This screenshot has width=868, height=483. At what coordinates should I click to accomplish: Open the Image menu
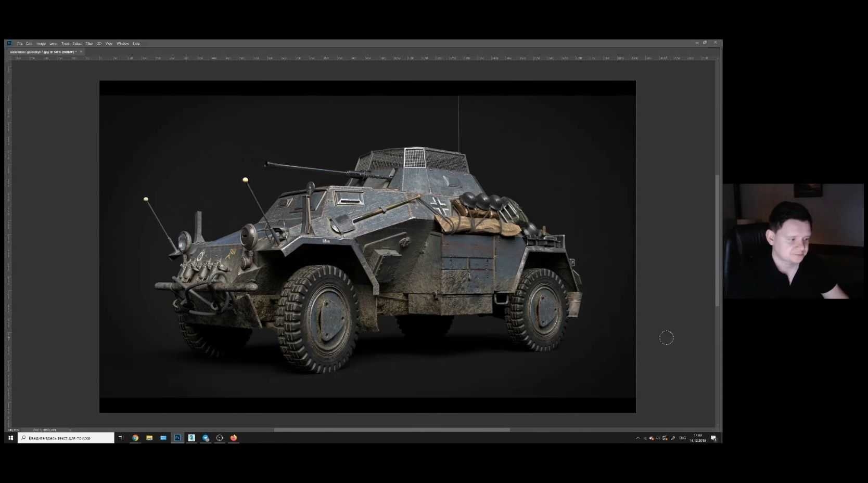click(x=41, y=44)
